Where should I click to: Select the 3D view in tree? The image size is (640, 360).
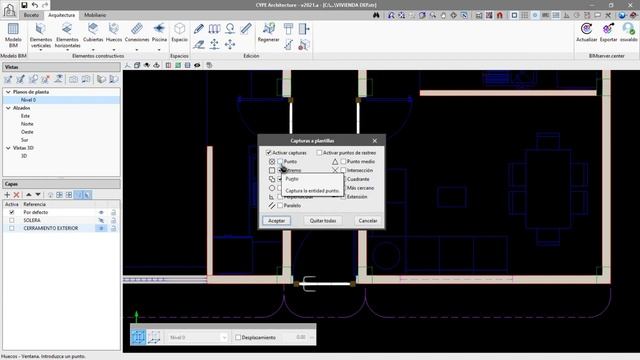tap(24, 156)
